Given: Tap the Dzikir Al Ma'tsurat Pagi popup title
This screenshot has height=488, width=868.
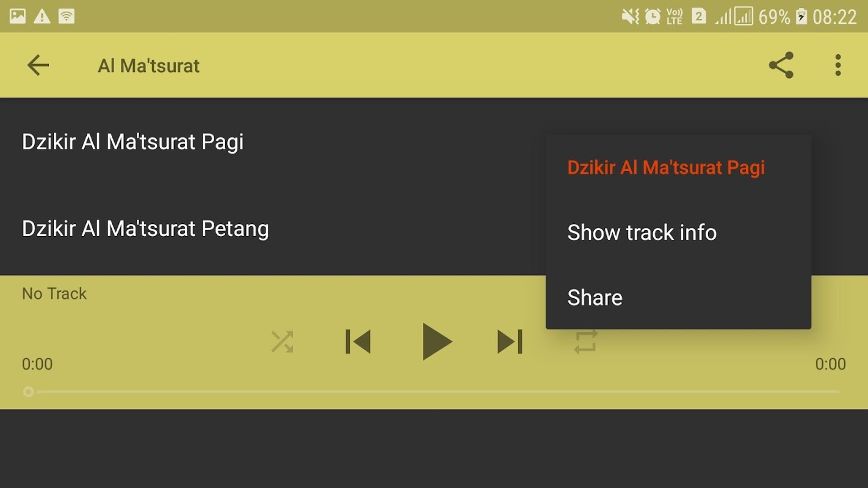Looking at the screenshot, I should 666,168.
